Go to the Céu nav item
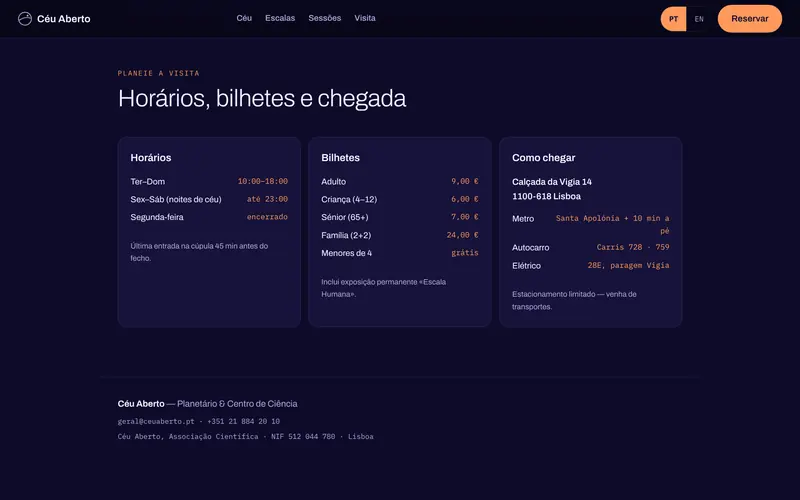800x500 pixels. click(244, 18)
